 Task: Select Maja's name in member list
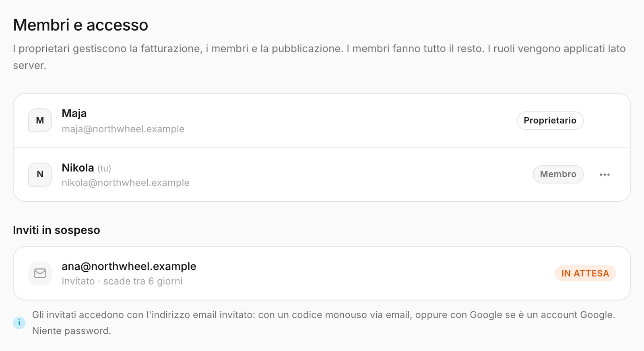click(x=74, y=114)
